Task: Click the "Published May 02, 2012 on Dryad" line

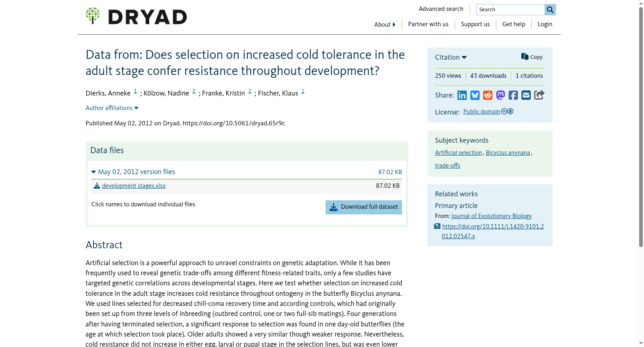Action: pyautogui.click(x=185, y=123)
